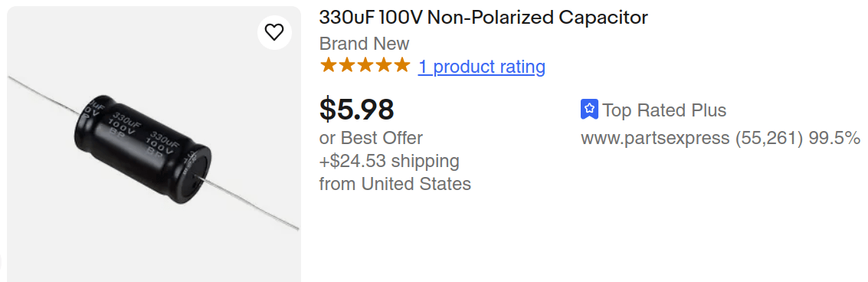Add item to watchlist with heart icon
868x282 pixels.
(x=274, y=32)
